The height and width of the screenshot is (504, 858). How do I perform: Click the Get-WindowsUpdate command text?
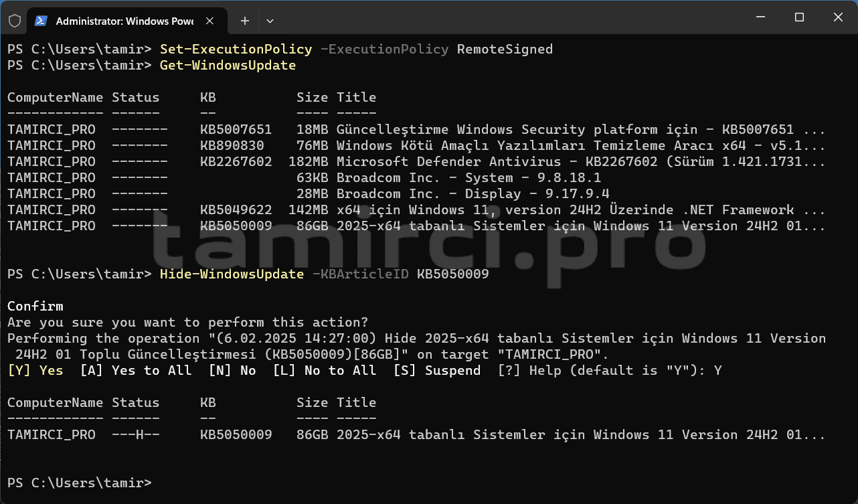[228, 65]
